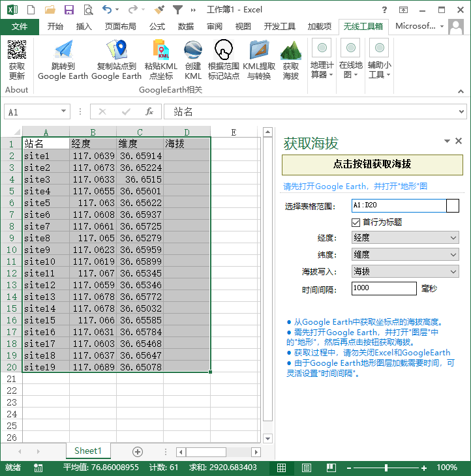Expand more quick access toolbar commands
Image resolution: width=471 pixels, height=476 pixels.
click(x=193, y=10)
